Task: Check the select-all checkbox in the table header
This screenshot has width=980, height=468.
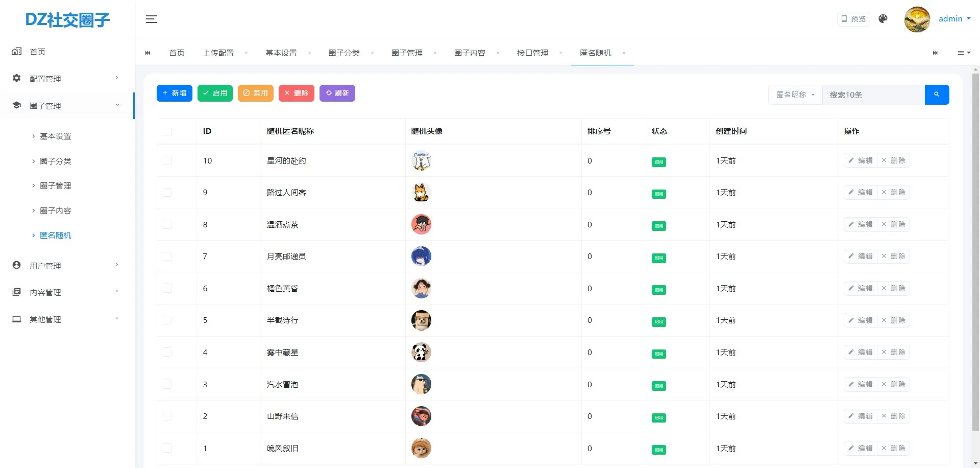Action: coord(168,131)
